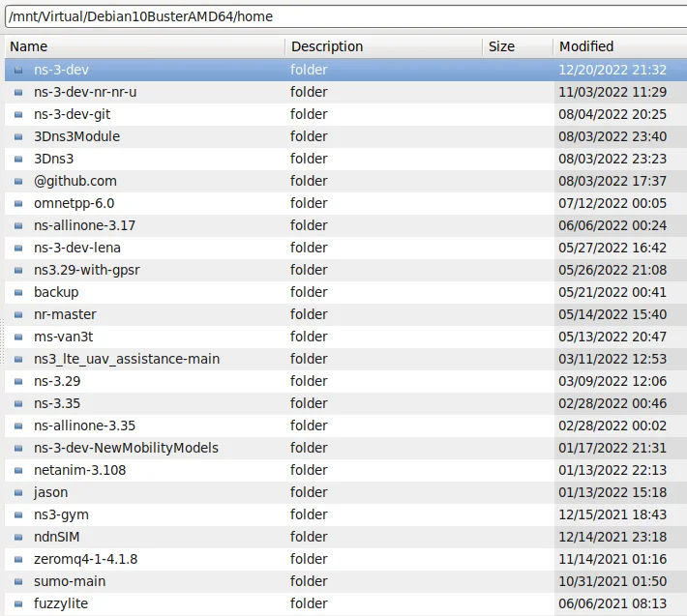This screenshot has width=687, height=616.
Task: Select the zeromq4-1-4.1.8 folder name
Action: click(85, 559)
